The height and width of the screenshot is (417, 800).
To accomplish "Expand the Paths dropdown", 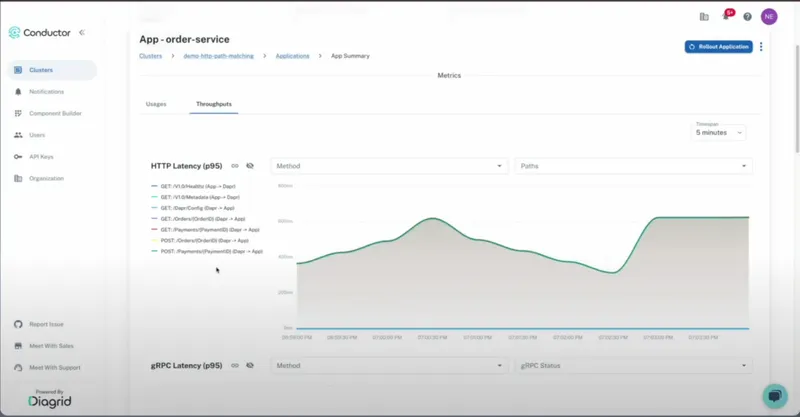I will (x=632, y=166).
